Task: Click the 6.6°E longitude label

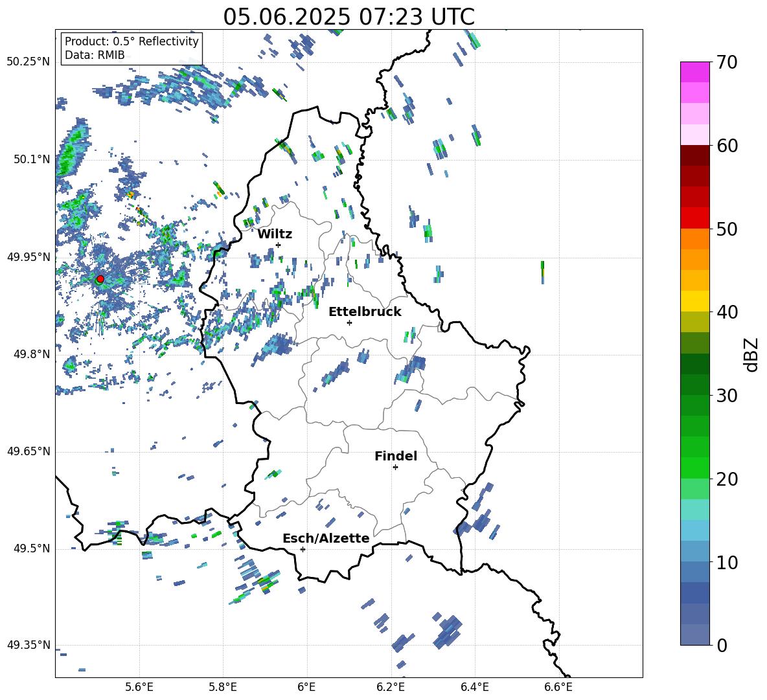Action: (558, 687)
